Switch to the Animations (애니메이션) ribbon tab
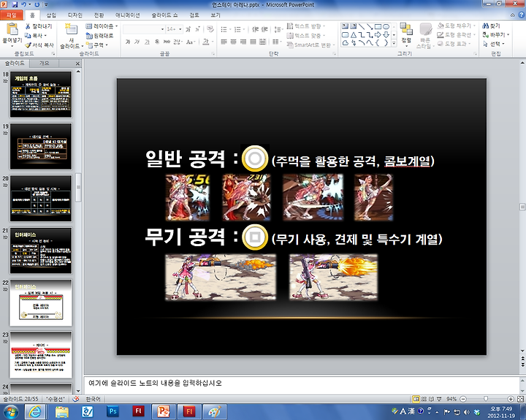 (127, 15)
